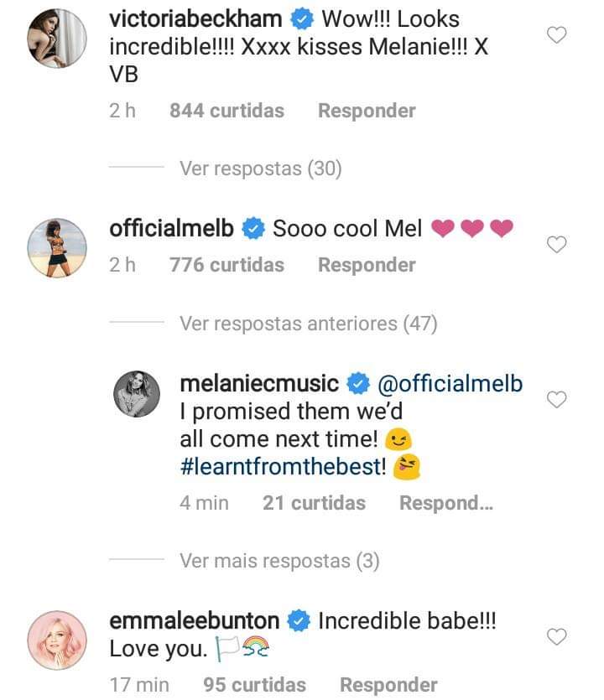View 776 curtidas on officialmelb's comment
This screenshot has width=604, height=700.
(x=226, y=265)
